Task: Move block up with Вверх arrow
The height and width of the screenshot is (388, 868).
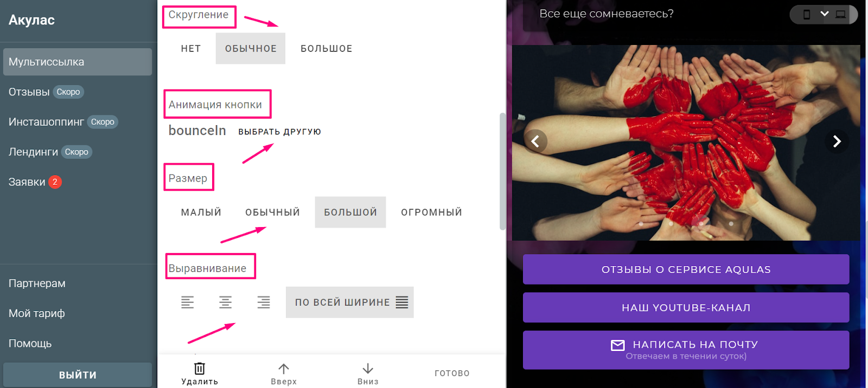Action: pyautogui.click(x=284, y=368)
